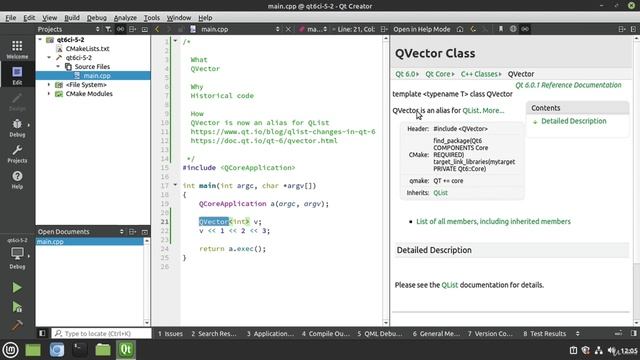640x360 pixels.
Task: Open terminal from taskbar
Action: pos(80,350)
